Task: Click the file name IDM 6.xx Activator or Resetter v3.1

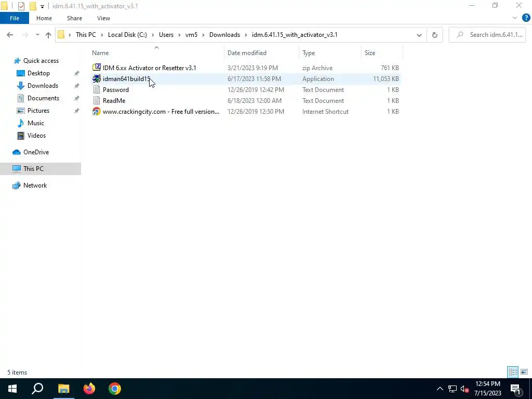Action: 149,68
